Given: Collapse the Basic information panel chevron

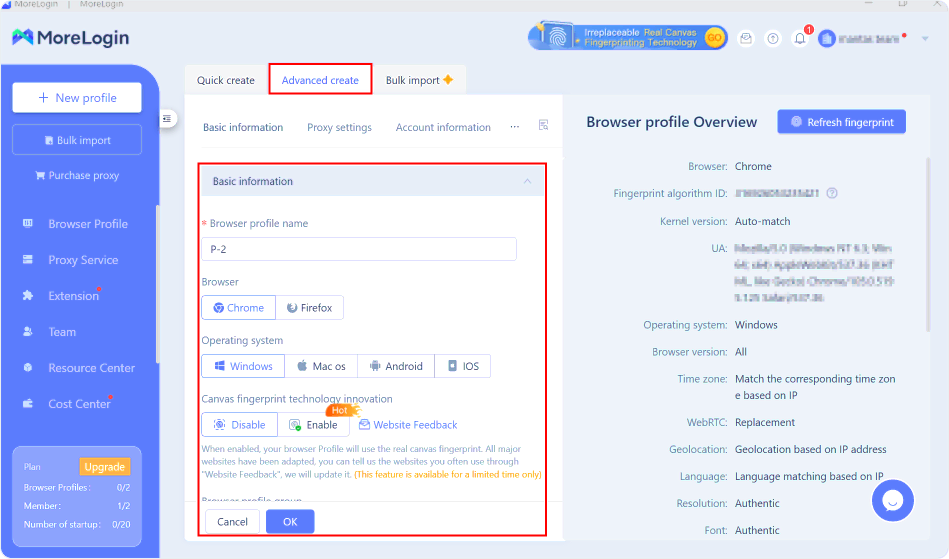Looking at the screenshot, I should point(527,181).
